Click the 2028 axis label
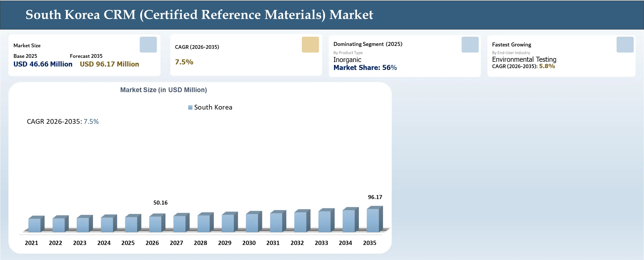Image resolution: width=644 pixels, height=260 pixels. (x=200, y=243)
